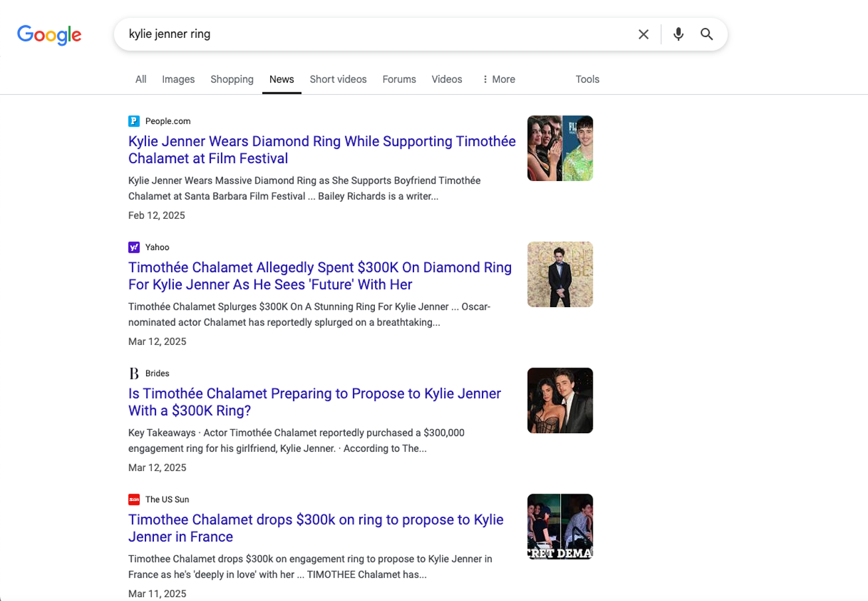
Task: Click the Yahoo source name
Action: (157, 247)
